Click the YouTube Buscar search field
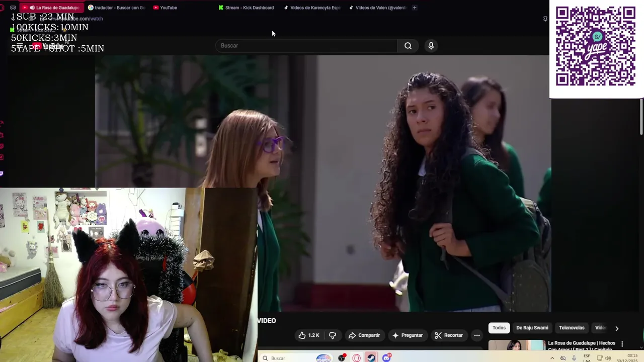 coord(307,46)
